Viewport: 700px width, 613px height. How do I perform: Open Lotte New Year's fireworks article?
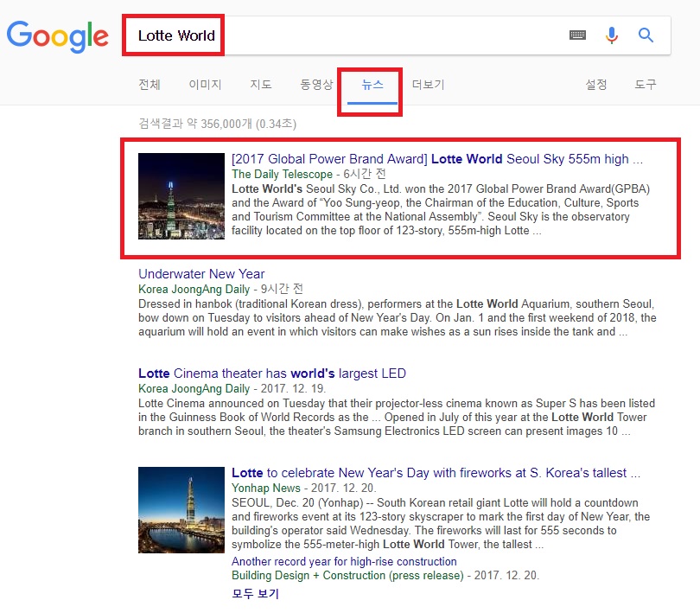pos(436,473)
